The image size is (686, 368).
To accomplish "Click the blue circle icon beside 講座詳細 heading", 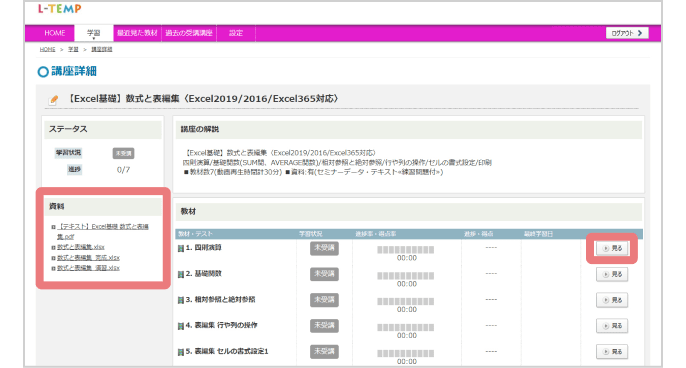I will 43,72.
